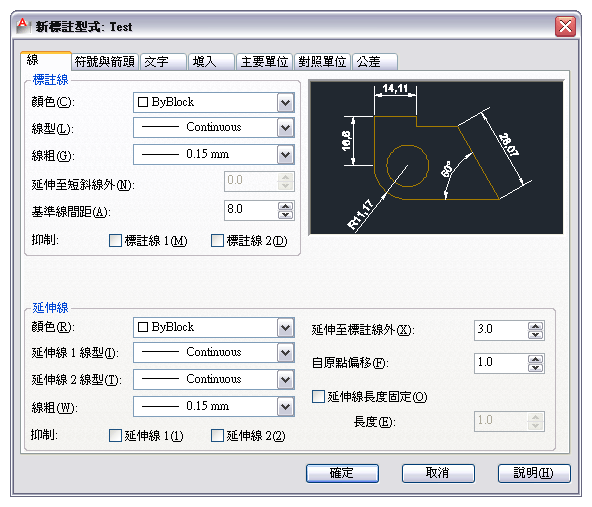This screenshot has height=507, width=592.
Task: Decrease 自原點偏移 value with down arrow
Action: click(535, 368)
